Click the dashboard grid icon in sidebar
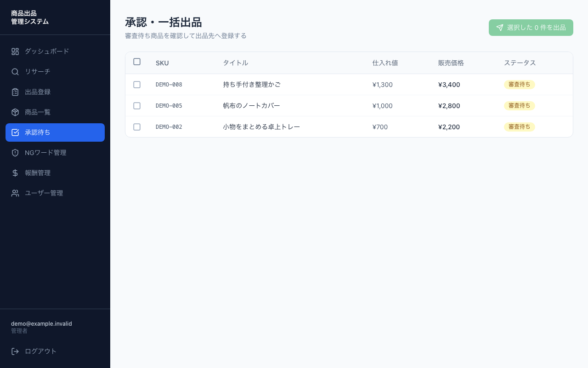The image size is (588, 368). [x=15, y=52]
